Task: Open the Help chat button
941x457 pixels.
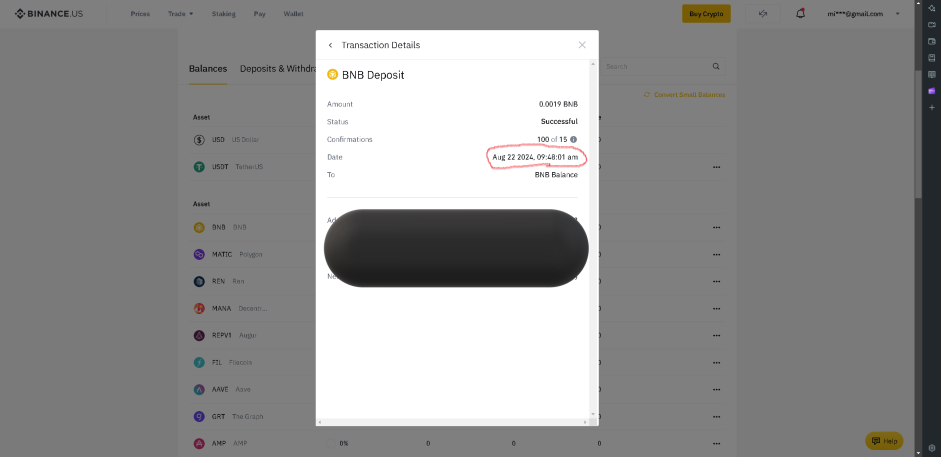Action: (x=884, y=441)
